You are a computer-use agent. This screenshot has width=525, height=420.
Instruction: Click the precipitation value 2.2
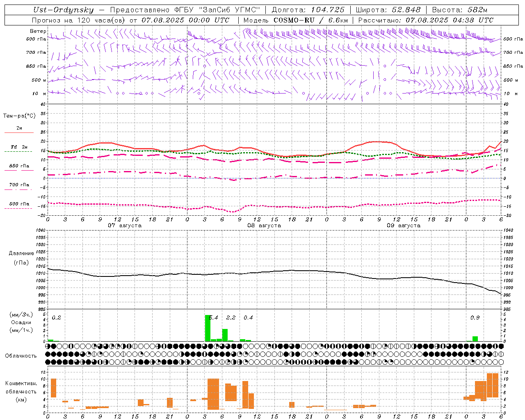231,317
